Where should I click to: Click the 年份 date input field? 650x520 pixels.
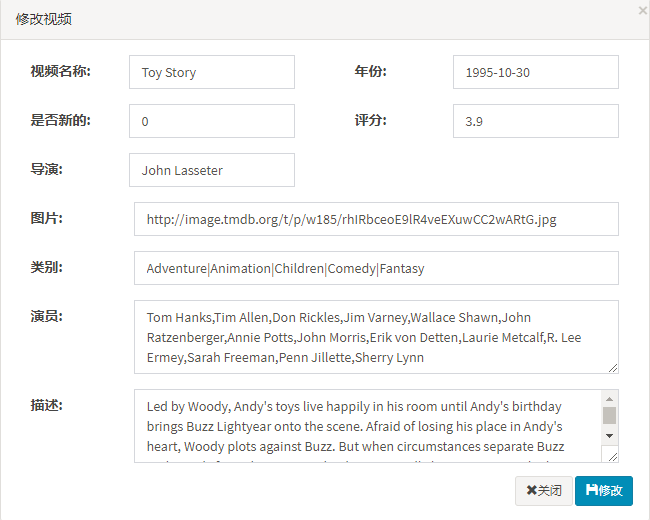point(535,72)
